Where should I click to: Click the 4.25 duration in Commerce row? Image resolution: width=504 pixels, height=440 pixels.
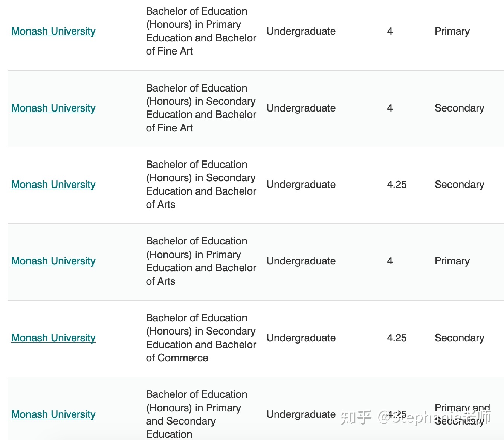tap(397, 338)
